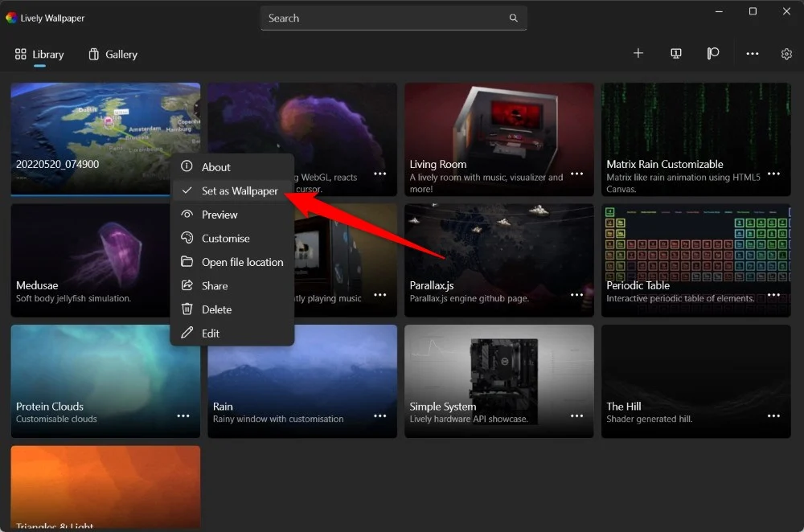Open the display control panel icon
The image size is (804, 532).
click(x=676, y=54)
